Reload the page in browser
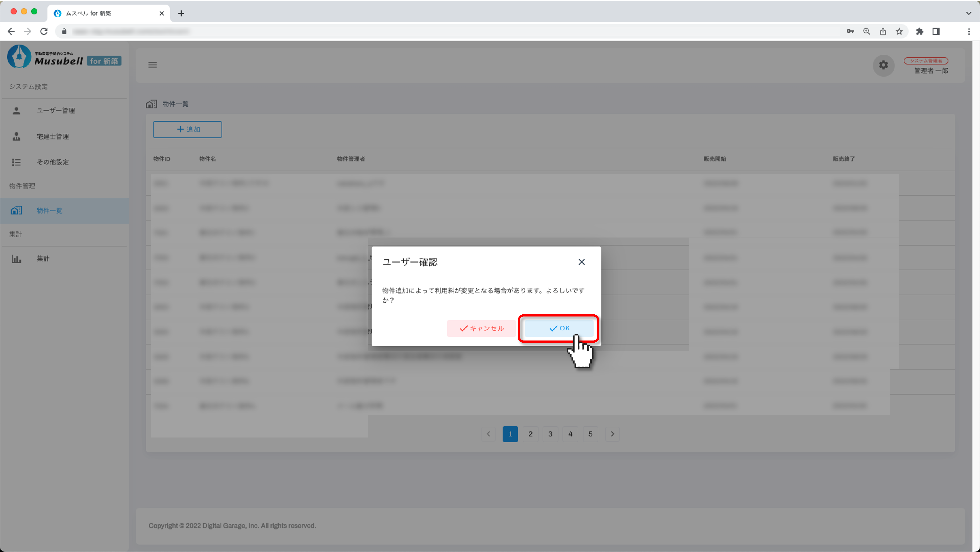This screenshot has width=980, height=552. [x=44, y=31]
